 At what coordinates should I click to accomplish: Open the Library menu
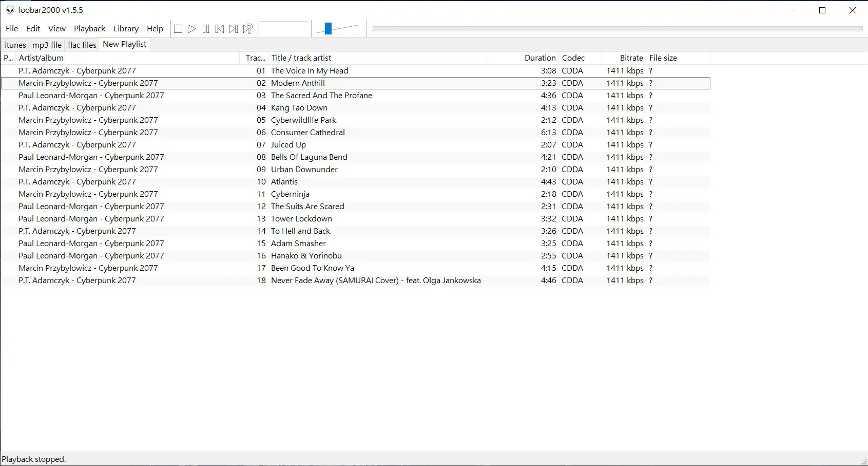tap(126, 29)
